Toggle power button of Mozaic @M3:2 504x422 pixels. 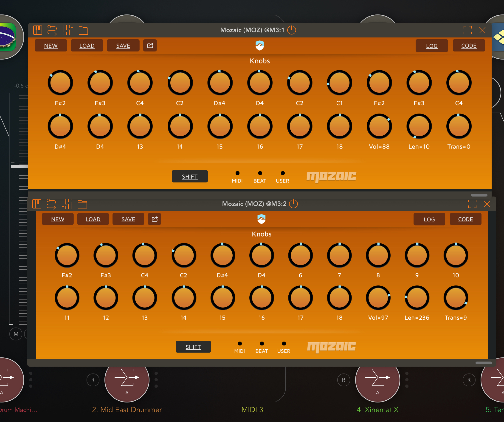point(293,204)
